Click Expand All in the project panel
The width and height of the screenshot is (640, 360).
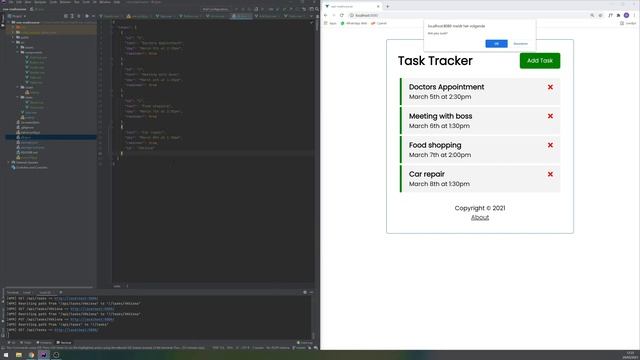point(72,16)
